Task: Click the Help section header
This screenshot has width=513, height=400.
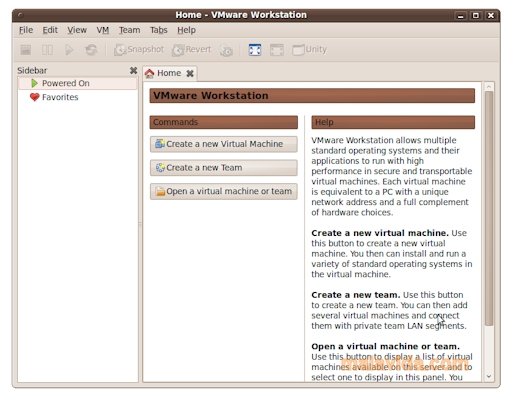Action: point(393,122)
